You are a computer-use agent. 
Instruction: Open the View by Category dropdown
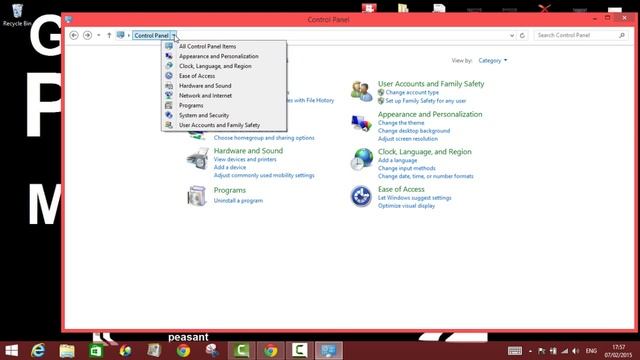[x=493, y=60]
